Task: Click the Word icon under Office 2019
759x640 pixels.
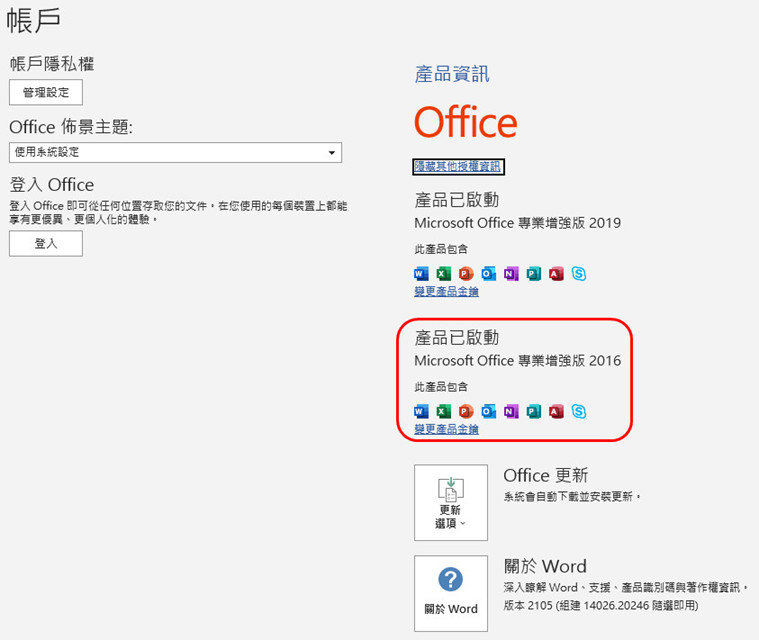Action: click(x=421, y=273)
